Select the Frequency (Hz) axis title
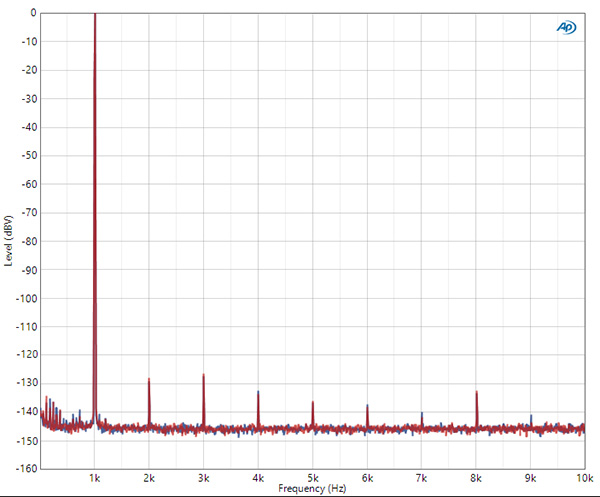600x497 pixels. (312, 489)
